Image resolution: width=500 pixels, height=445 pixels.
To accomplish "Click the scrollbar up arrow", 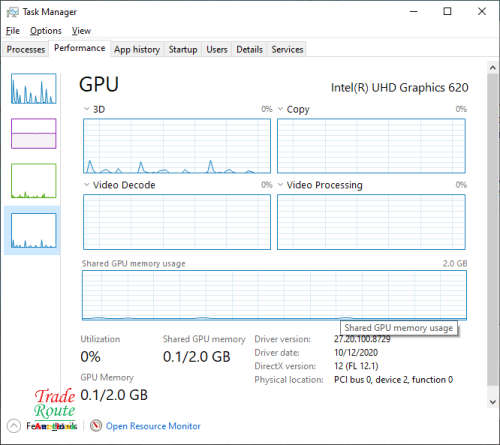I will click(x=493, y=68).
